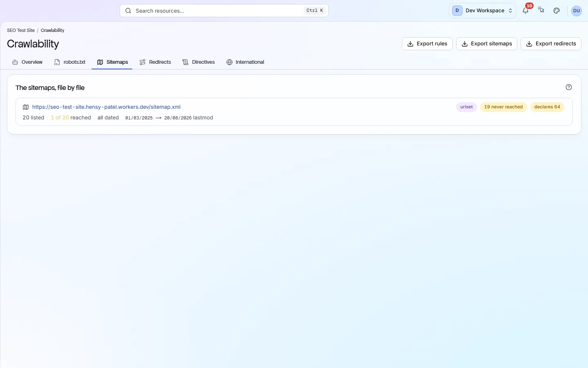
Task: Click the '1 of 20 reached' text
Action: pyautogui.click(x=71, y=118)
